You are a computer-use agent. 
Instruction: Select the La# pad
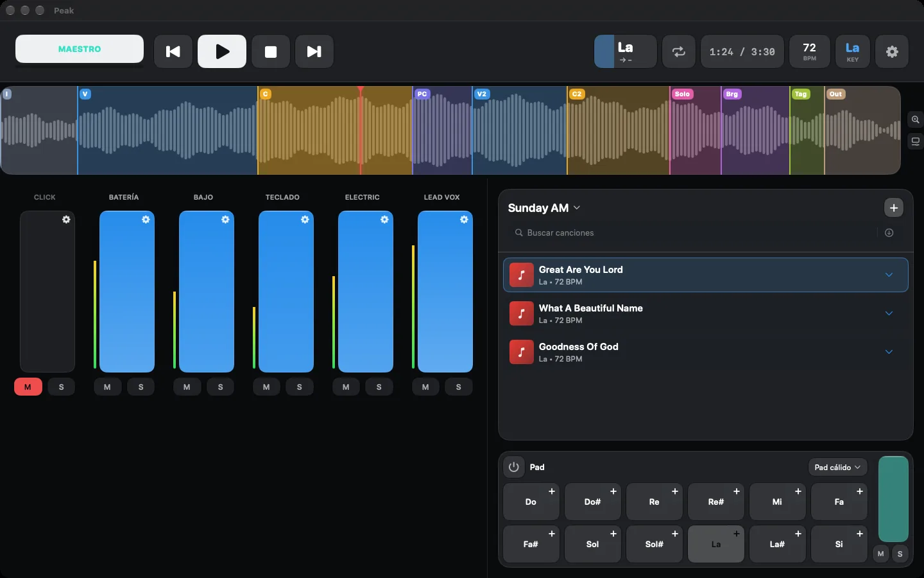pos(778,544)
